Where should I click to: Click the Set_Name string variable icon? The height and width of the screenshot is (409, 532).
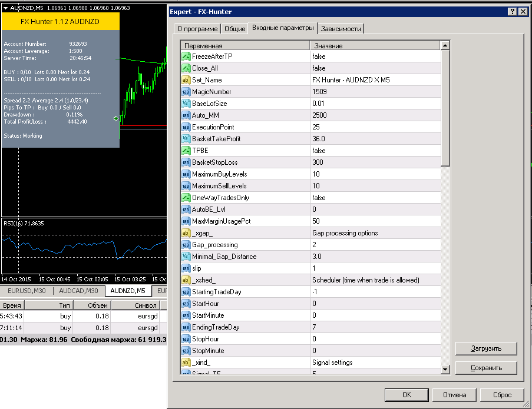coord(186,80)
